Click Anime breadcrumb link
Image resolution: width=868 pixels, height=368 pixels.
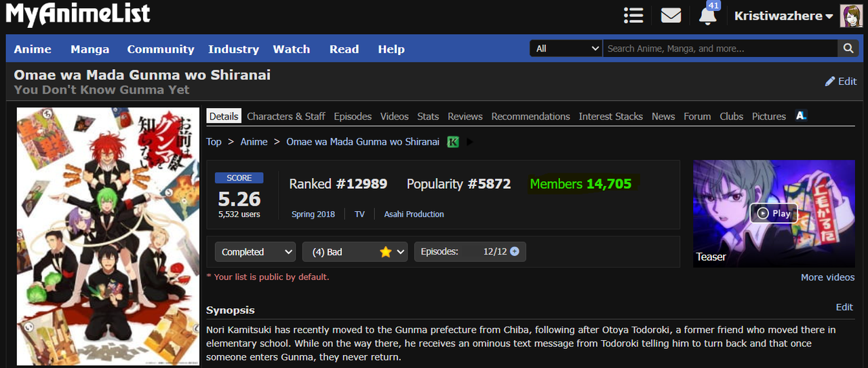[x=254, y=142]
